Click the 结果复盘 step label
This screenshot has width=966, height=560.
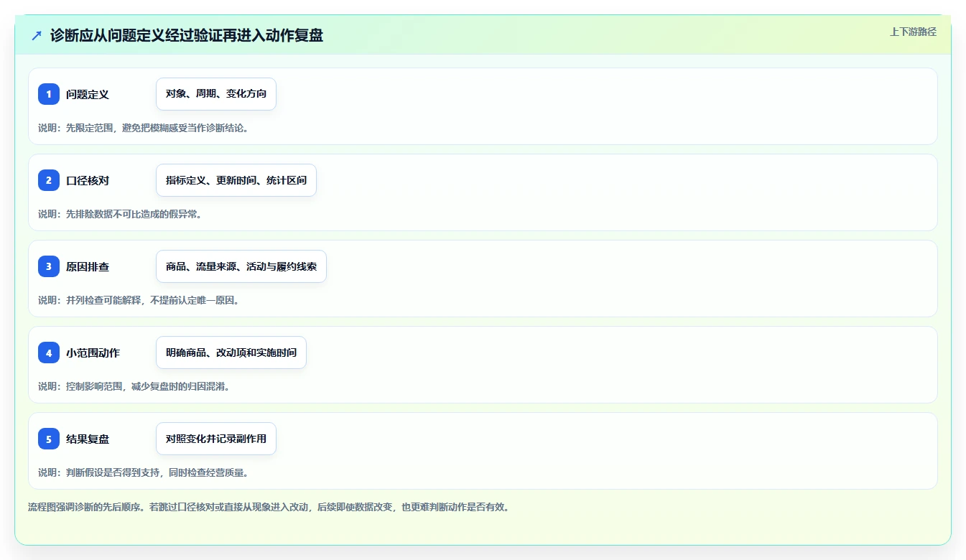click(88, 439)
